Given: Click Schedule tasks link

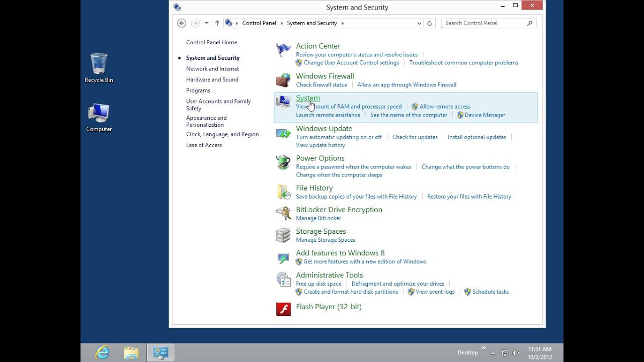Looking at the screenshot, I should 491,292.
